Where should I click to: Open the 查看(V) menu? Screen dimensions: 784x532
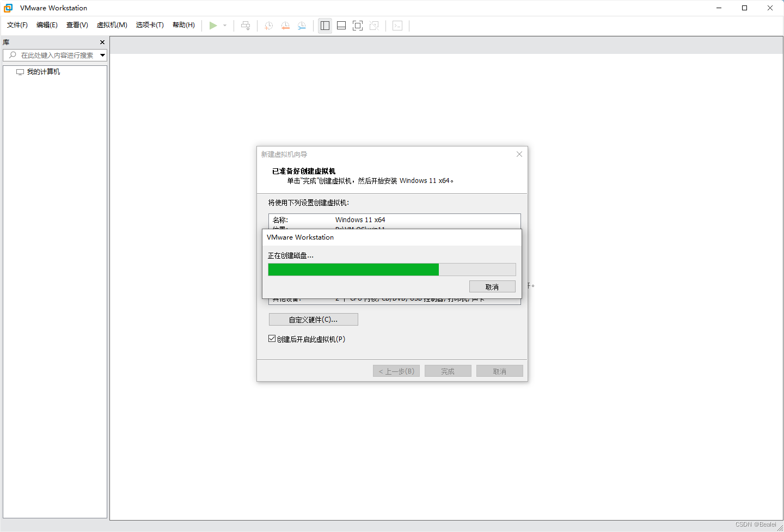77,25
